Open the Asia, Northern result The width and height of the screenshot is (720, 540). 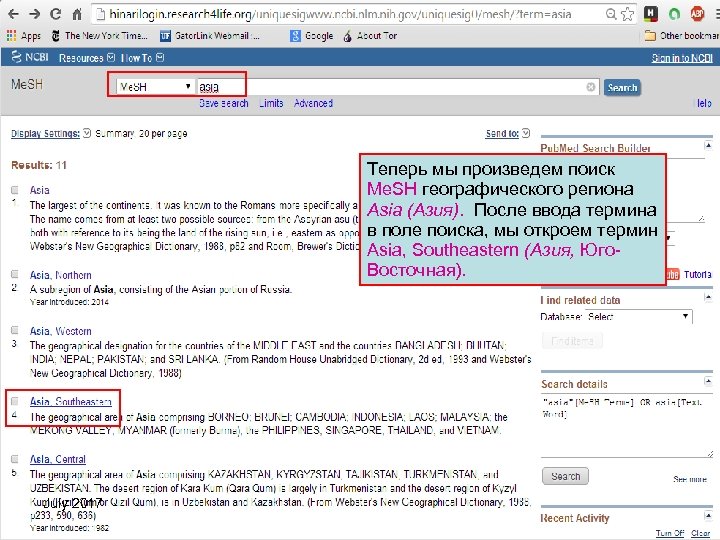click(61, 275)
